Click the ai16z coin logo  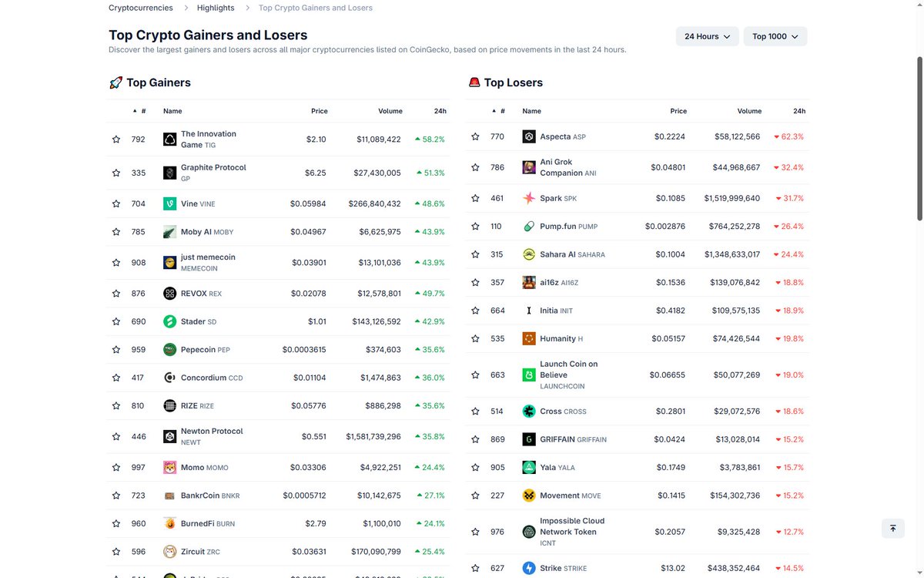529,283
